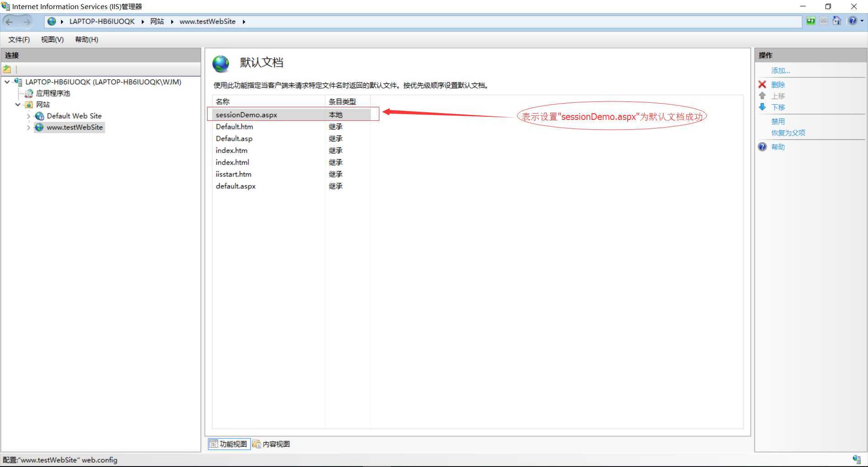Expand the Default Web Site node
868x467 pixels.
tap(28, 116)
